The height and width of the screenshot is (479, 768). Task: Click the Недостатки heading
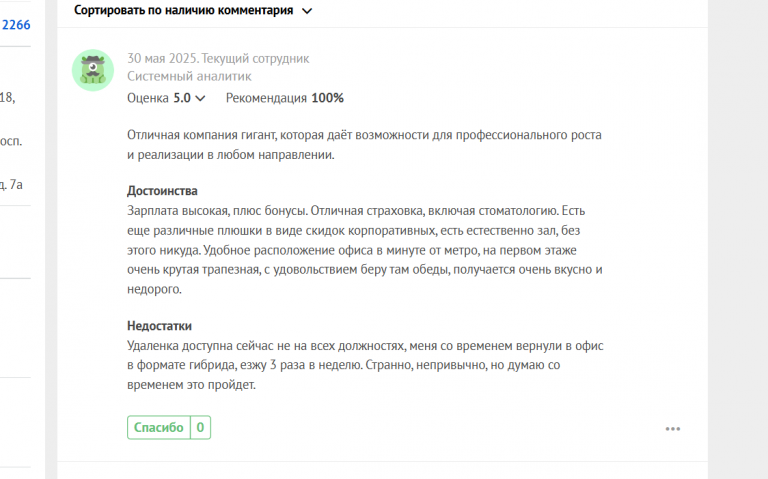click(159, 326)
